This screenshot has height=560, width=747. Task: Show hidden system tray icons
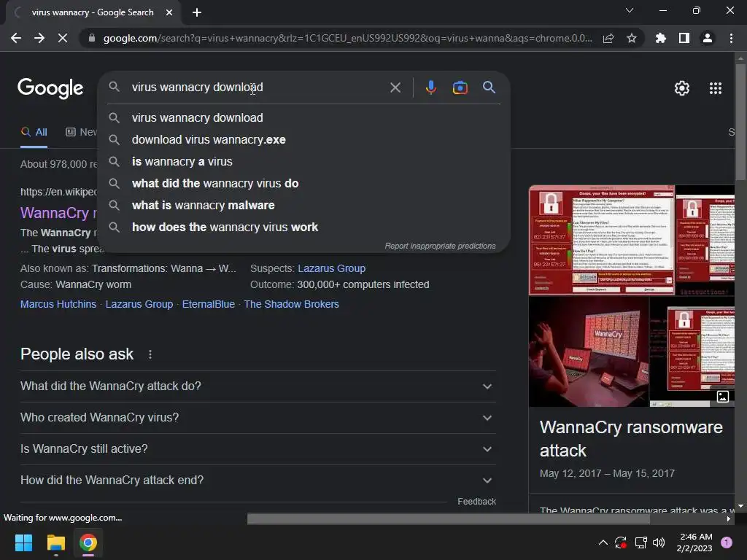click(x=603, y=542)
